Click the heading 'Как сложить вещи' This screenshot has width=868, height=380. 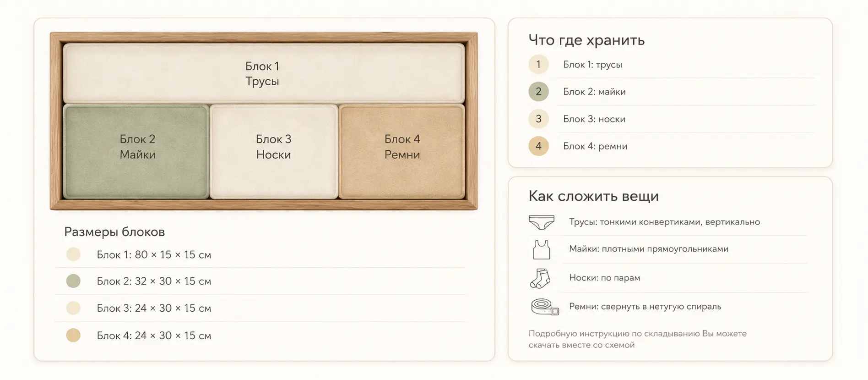coord(593,196)
